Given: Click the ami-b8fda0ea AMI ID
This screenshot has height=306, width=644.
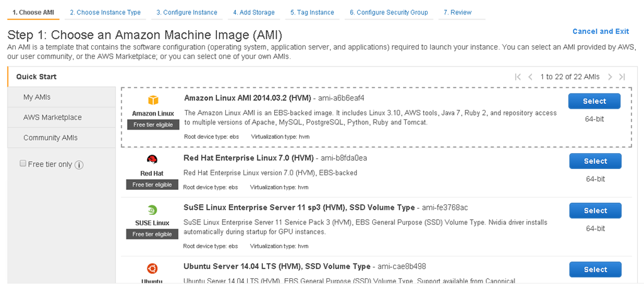Looking at the screenshot, I should [x=344, y=158].
